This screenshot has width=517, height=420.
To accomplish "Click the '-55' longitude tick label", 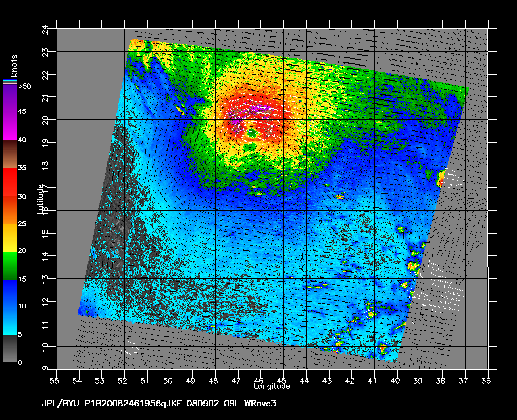I will click(51, 381).
